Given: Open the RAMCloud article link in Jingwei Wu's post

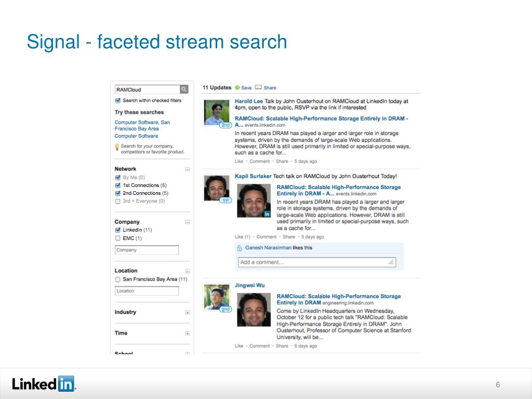Looking at the screenshot, I should (x=339, y=299).
